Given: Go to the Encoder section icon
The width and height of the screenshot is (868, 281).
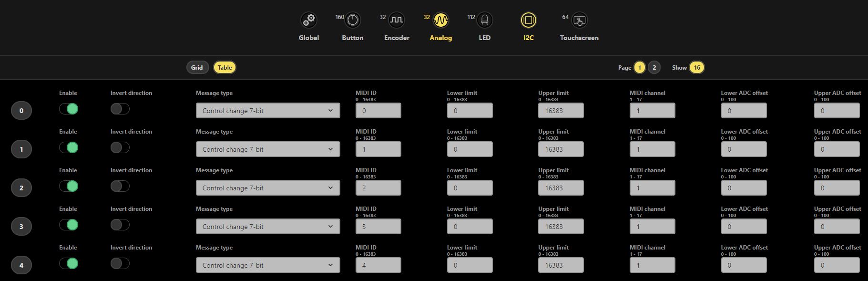Looking at the screenshot, I should [x=396, y=21].
